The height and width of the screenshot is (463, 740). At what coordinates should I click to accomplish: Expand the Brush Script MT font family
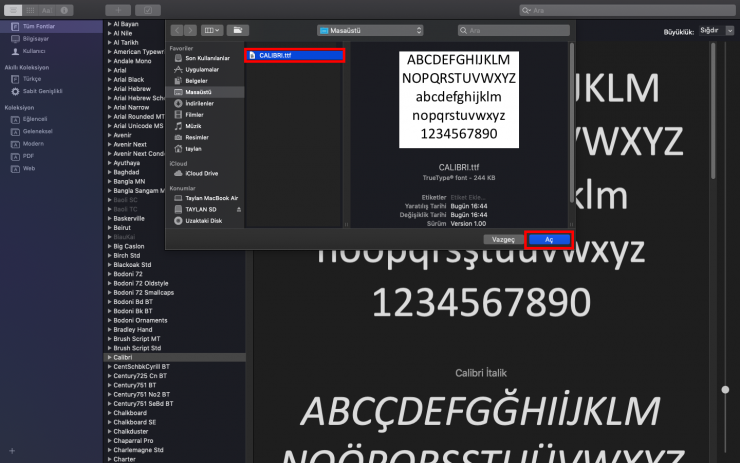[109, 339]
